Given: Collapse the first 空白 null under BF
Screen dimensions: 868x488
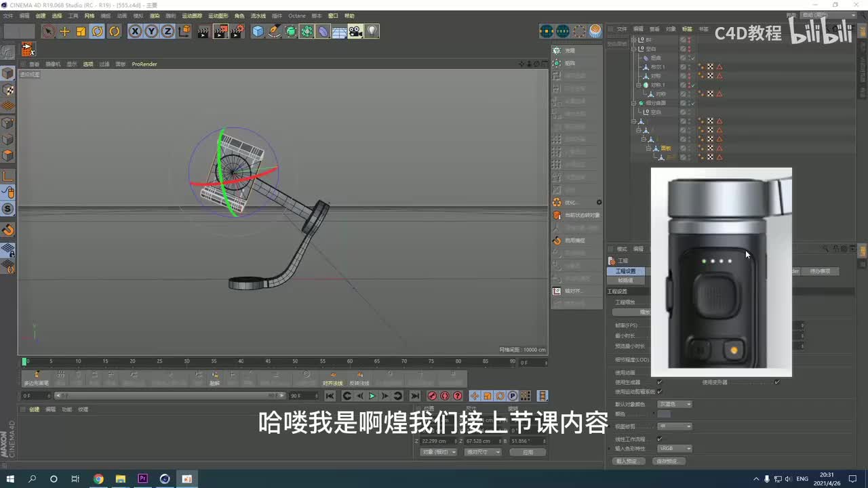Looking at the screenshot, I should (x=633, y=49).
